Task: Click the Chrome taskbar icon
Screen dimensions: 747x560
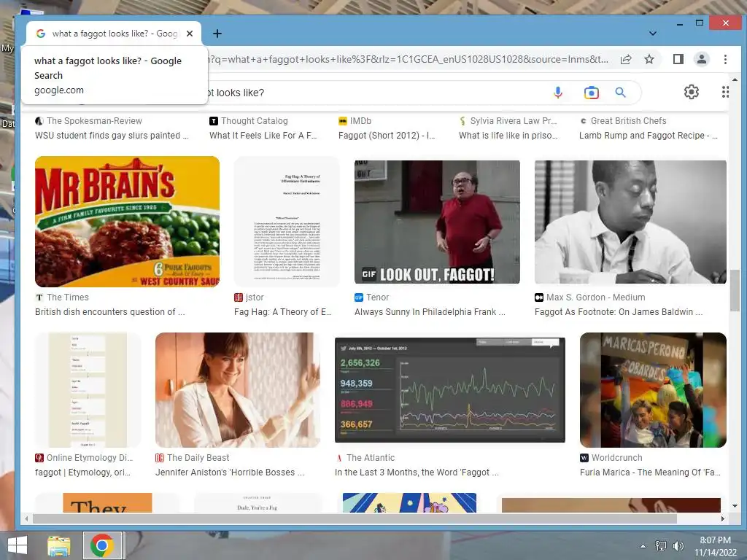Action: tap(101, 545)
